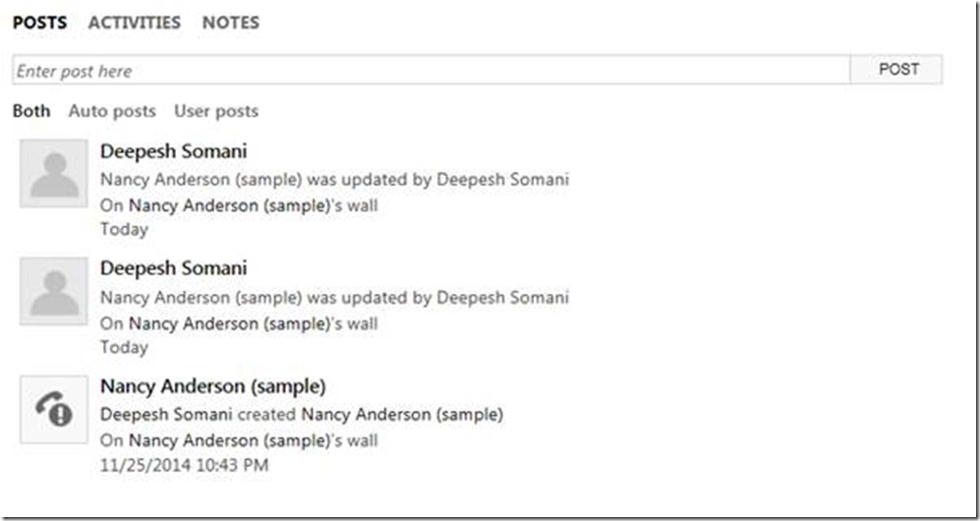980x521 pixels.
Task: Filter the wall by Auto posts
Action: (x=112, y=111)
